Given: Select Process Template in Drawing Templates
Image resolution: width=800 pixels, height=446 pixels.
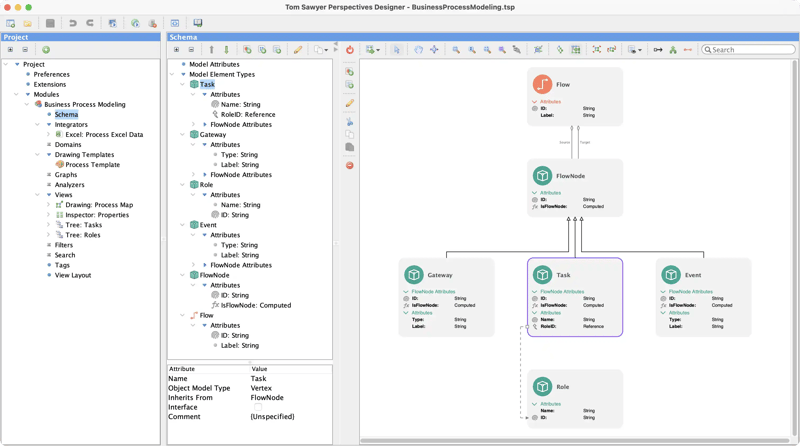Looking at the screenshot, I should (92, 165).
